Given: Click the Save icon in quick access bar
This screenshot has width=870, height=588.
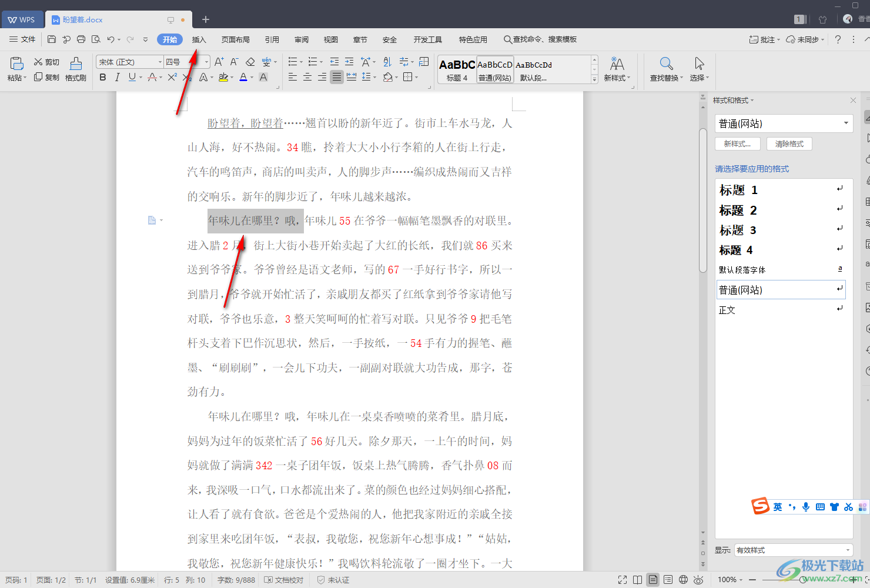Looking at the screenshot, I should coord(52,39).
